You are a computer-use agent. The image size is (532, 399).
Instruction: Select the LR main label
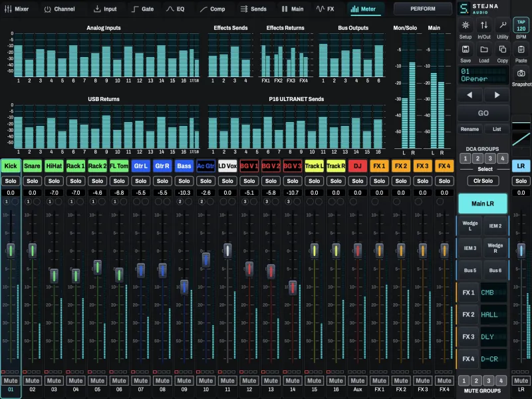point(521,166)
